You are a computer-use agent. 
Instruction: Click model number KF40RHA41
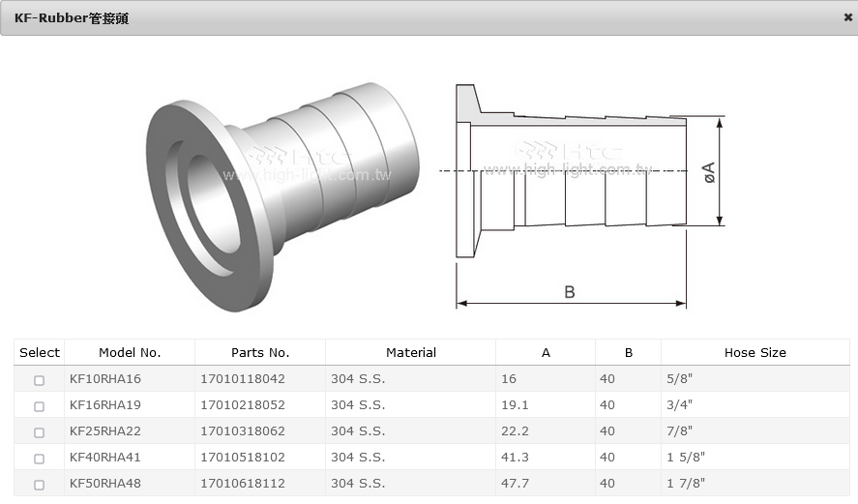(x=105, y=457)
